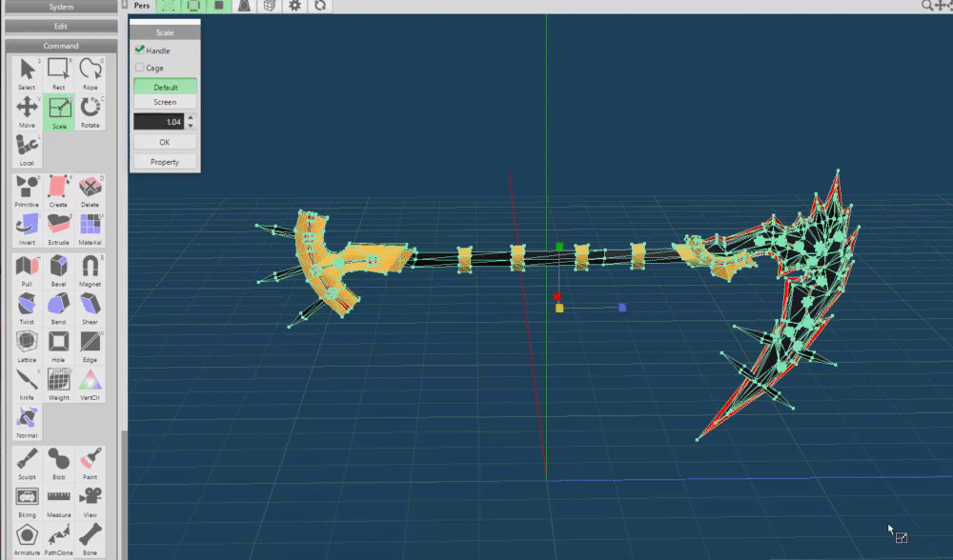The image size is (953, 560).
Task: Select the Invert faces tool
Action: (x=27, y=229)
